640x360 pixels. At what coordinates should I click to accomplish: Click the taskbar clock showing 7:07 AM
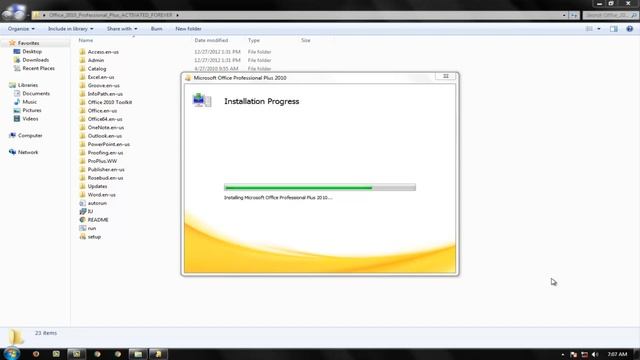(x=617, y=354)
